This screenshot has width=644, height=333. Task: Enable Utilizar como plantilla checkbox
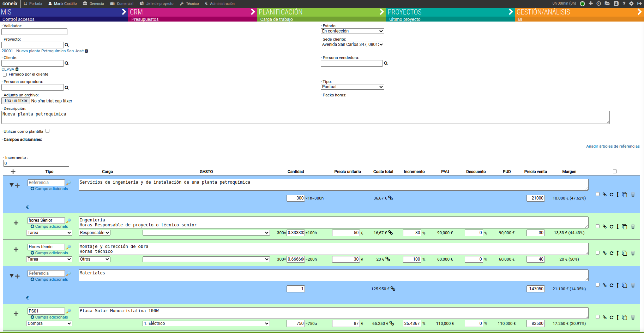[47, 131]
